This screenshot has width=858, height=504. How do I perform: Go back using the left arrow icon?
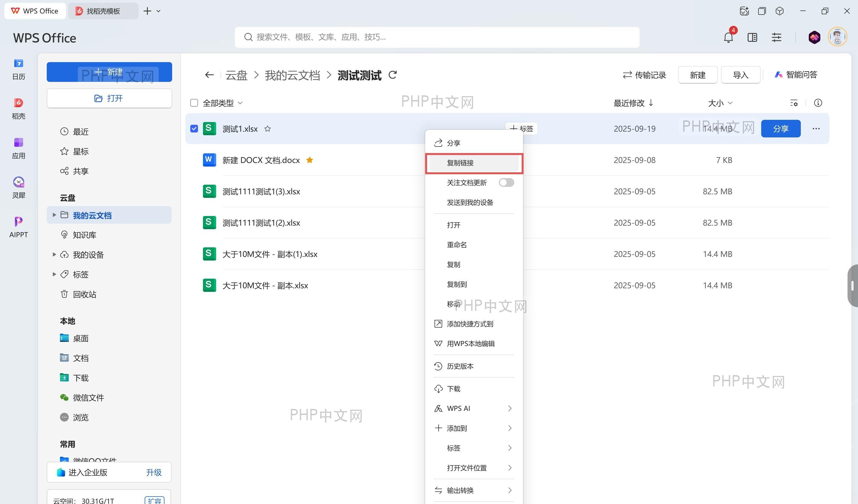(209, 75)
